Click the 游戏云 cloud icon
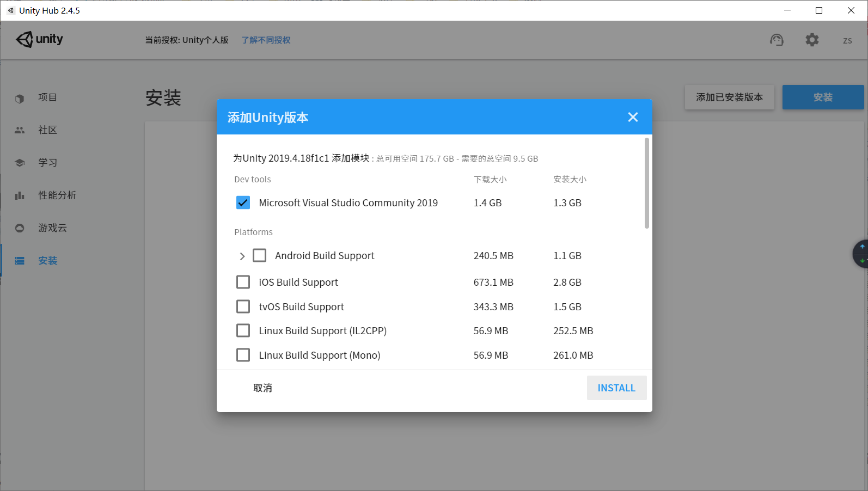This screenshot has width=868, height=491. pyautogui.click(x=20, y=228)
